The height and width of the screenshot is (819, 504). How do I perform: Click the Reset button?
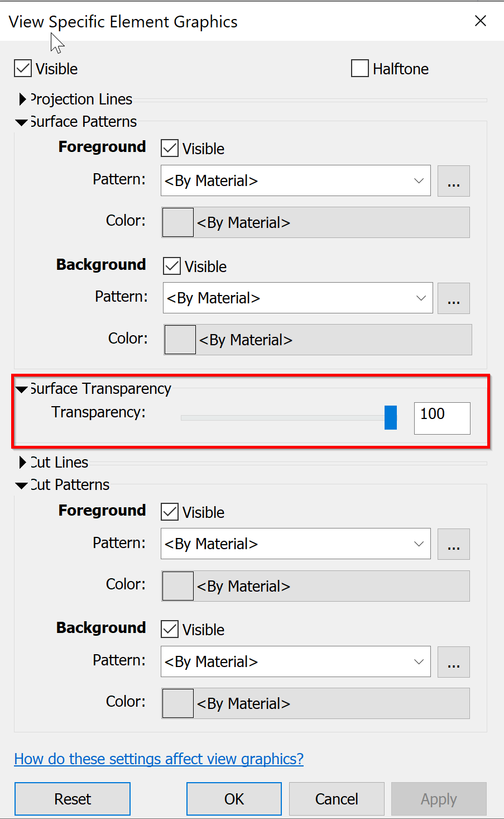click(72, 798)
